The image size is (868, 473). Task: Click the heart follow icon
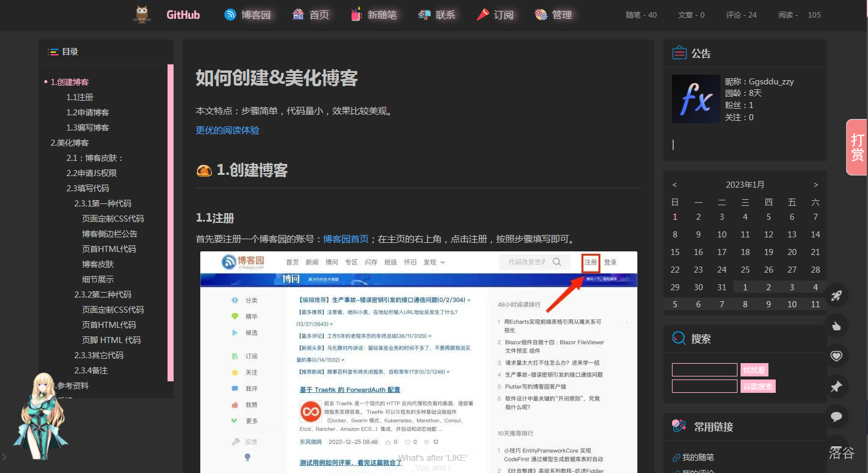pyautogui.click(x=836, y=356)
